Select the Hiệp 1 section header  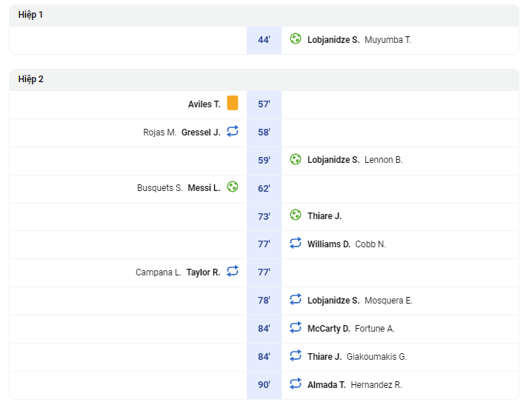click(264, 16)
